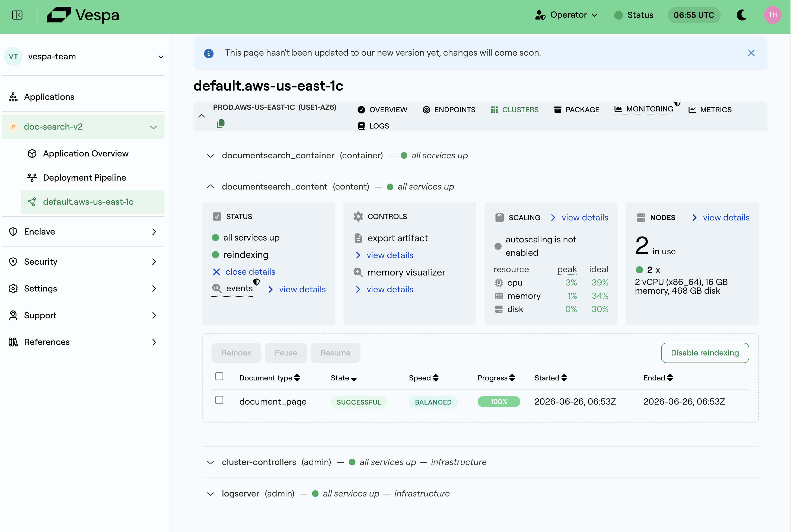Switch to the MONITORING tab
The height and width of the screenshot is (532, 791).
click(644, 109)
